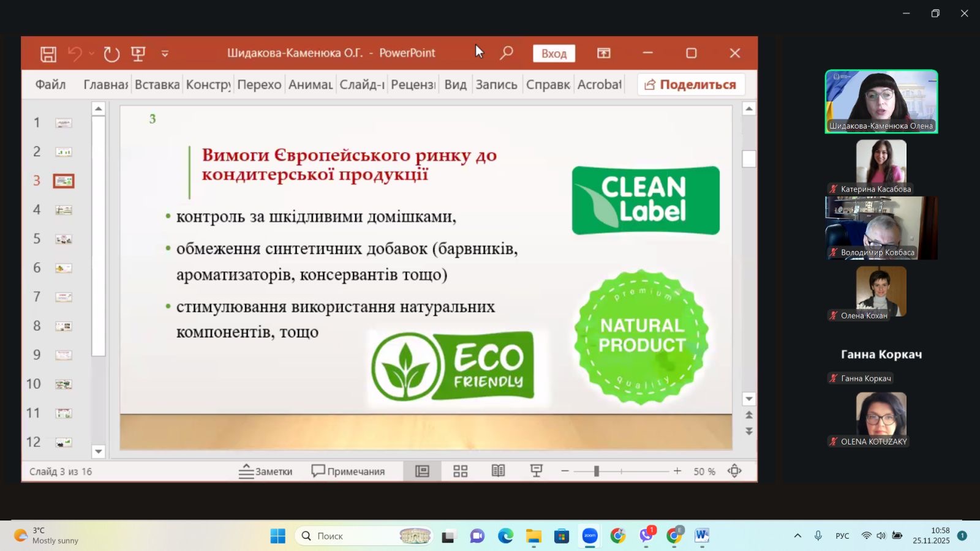Open the search magnifier in PowerPoint title bar
The width and height of the screenshot is (980, 551).
pos(506,53)
